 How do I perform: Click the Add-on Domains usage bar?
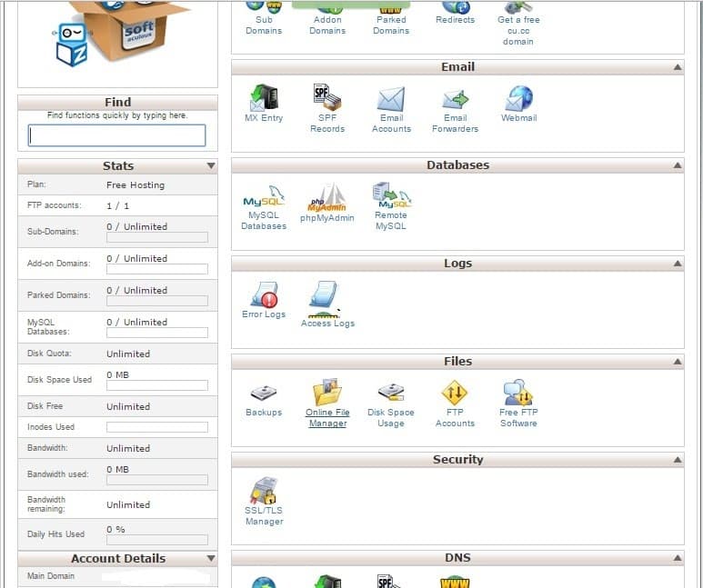coord(157,269)
